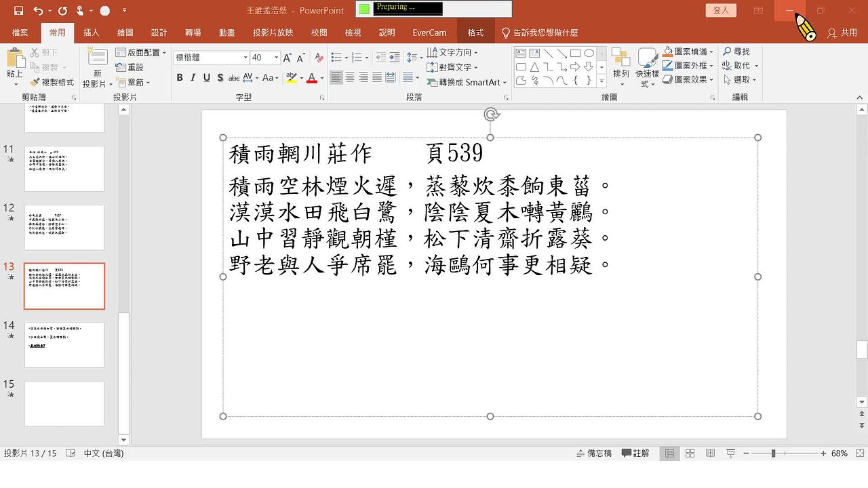Increase list indent level
The width and height of the screenshot is (868, 488).
click(395, 58)
